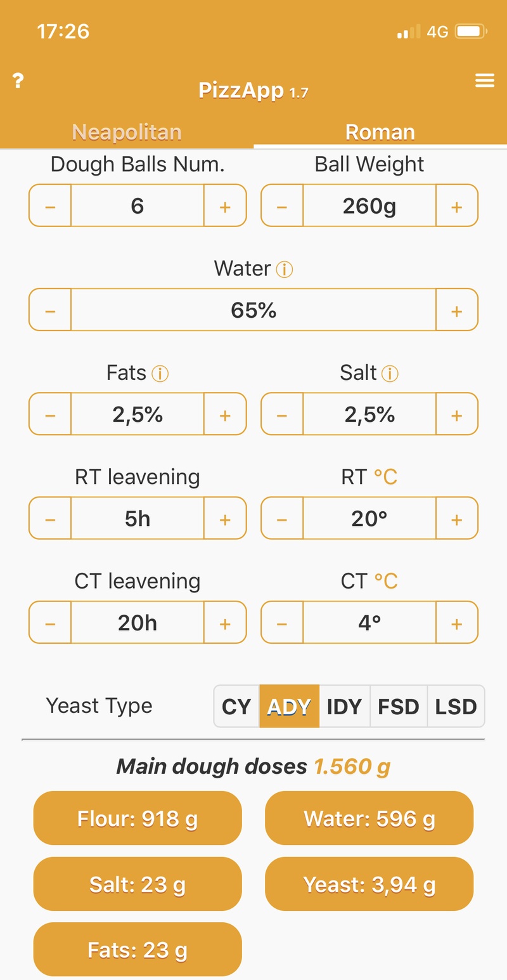Tap the Yeast: 3,94 g button
The height and width of the screenshot is (980, 507).
369,884
